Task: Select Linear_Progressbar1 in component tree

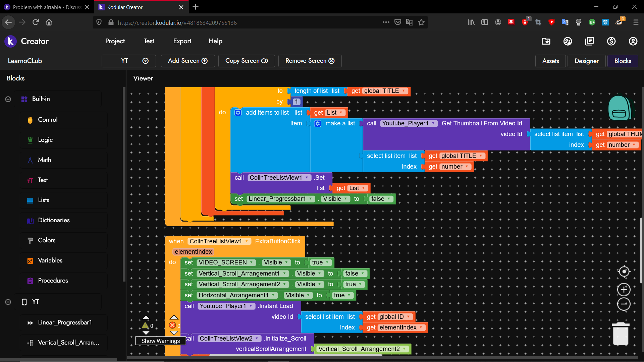Action: pos(65,322)
